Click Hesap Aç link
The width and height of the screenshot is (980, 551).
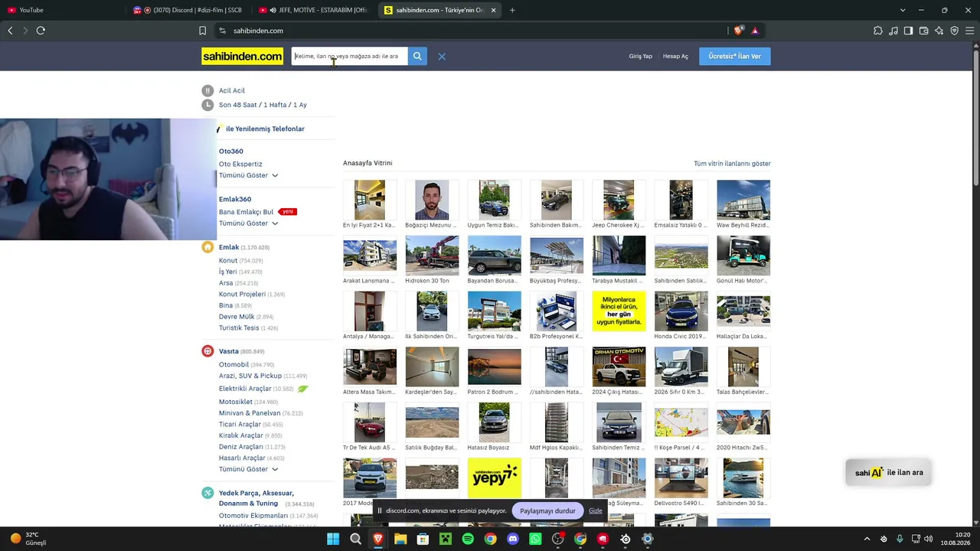(x=675, y=57)
